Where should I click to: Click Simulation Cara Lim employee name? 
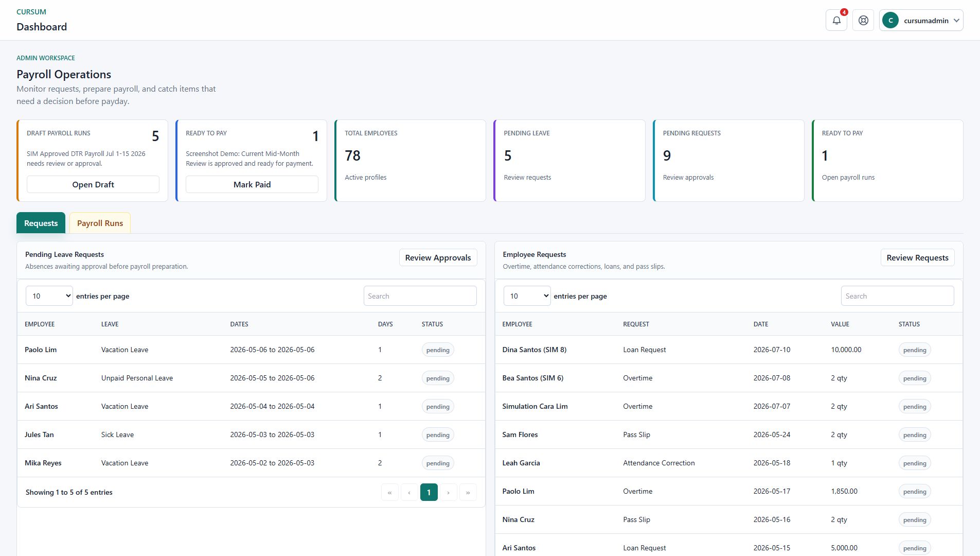pos(535,406)
